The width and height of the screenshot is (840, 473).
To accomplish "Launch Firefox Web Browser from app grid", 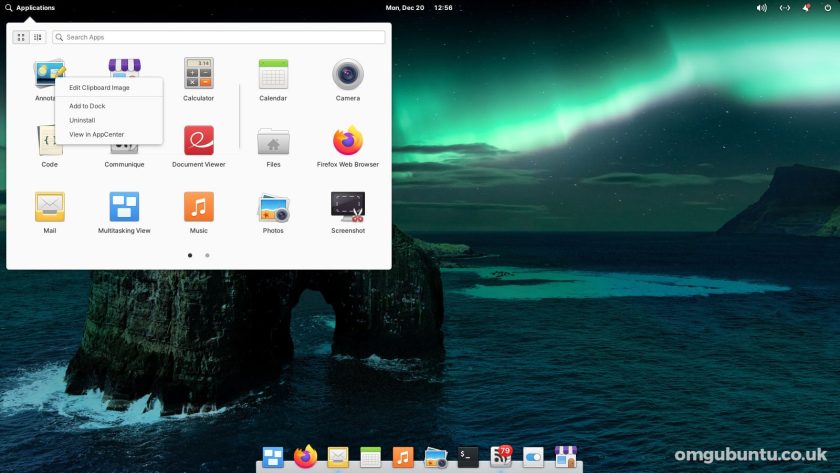I will (x=348, y=140).
